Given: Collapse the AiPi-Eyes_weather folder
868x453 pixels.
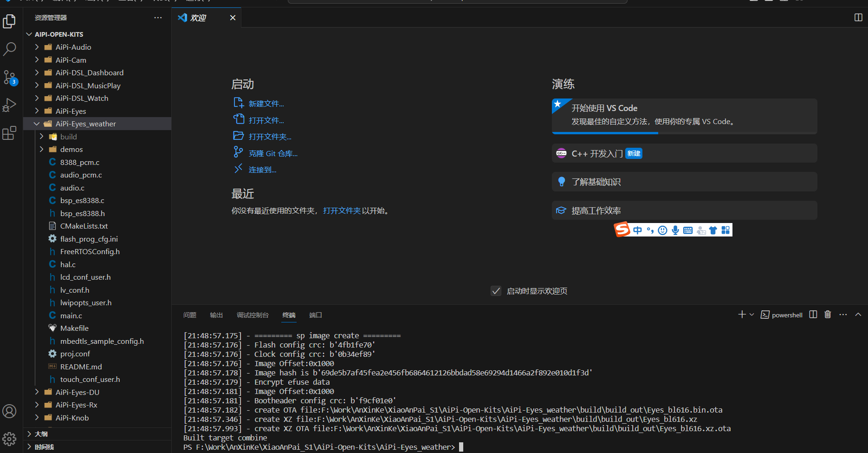Looking at the screenshot, I should coord(97,124).
